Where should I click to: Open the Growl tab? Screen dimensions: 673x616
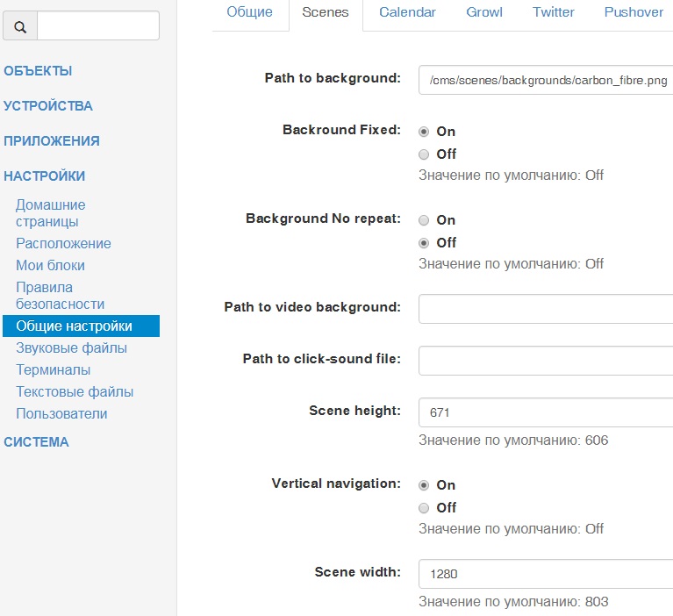[x=485, y=12]
